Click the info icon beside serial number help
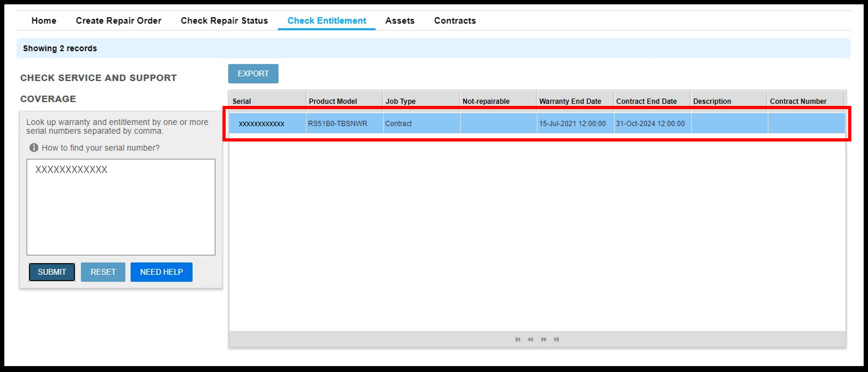 point(34,148)
